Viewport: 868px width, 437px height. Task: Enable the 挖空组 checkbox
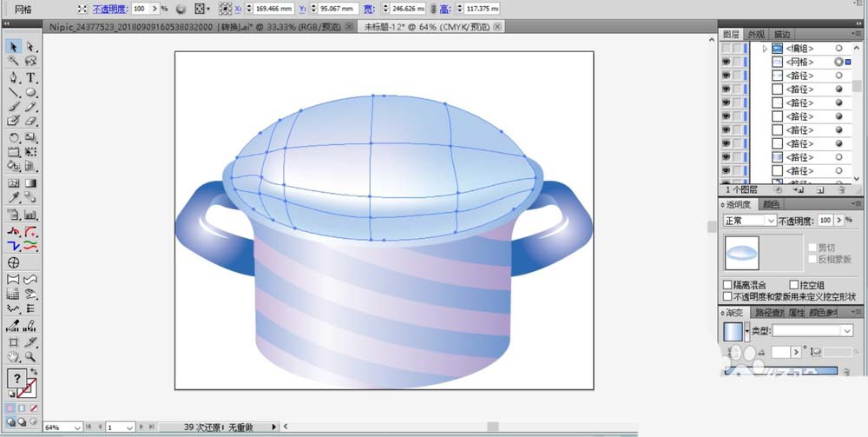tap(794, 285)
